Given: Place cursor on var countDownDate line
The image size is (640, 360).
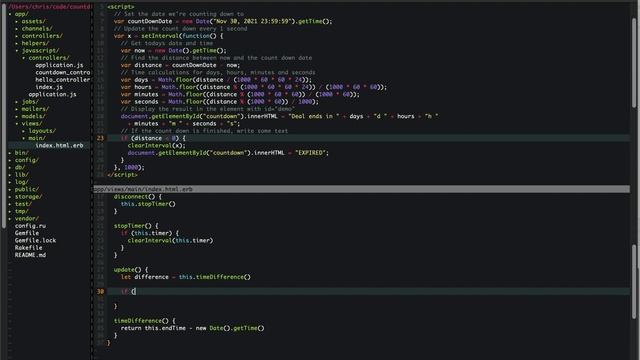Looking at the screenshot, I should (x=223, y=21).
